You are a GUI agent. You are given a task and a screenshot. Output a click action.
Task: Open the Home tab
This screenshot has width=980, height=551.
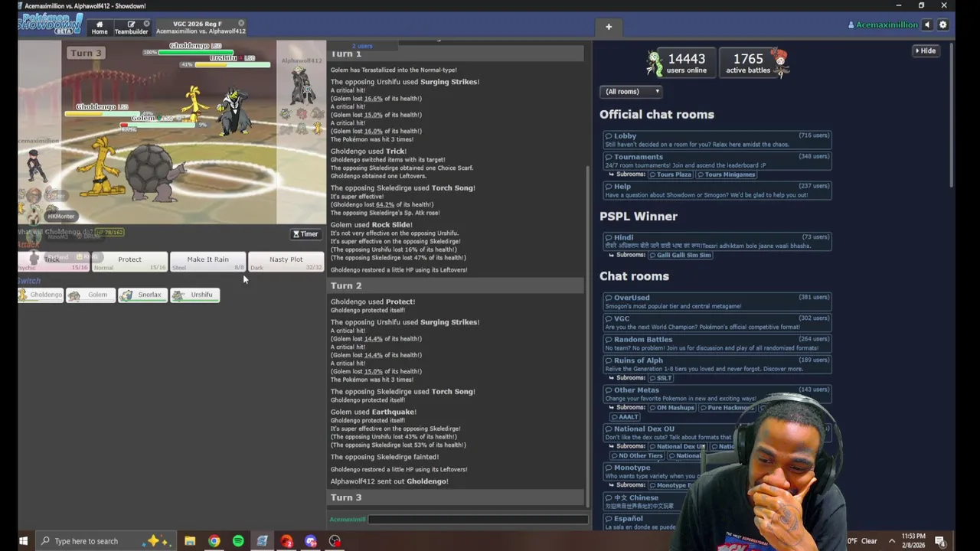[x=100, y=28]
